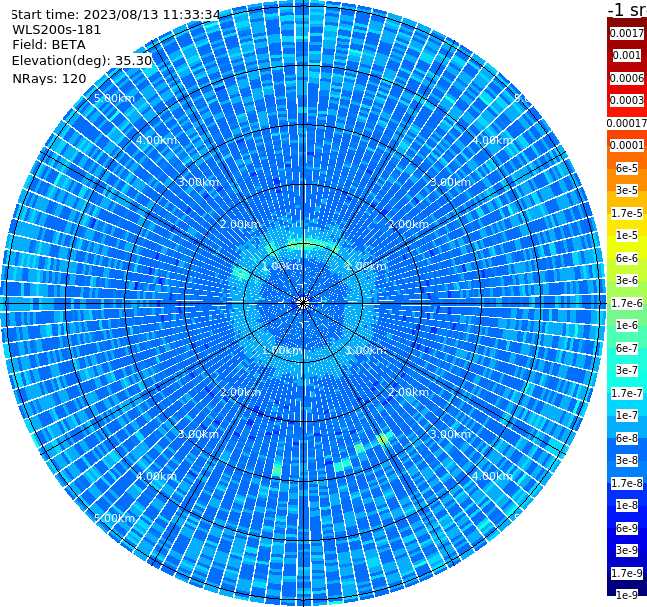The width and height of the screenshot is (647, 607).
Task: Select the 2.00km label in upper-right quadrant
Action: point(408,224)
